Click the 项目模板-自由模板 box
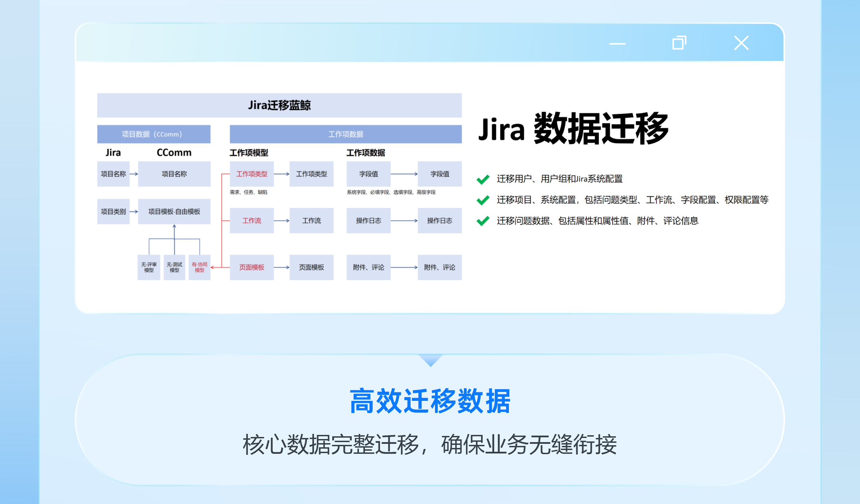 tap(174, 212)
